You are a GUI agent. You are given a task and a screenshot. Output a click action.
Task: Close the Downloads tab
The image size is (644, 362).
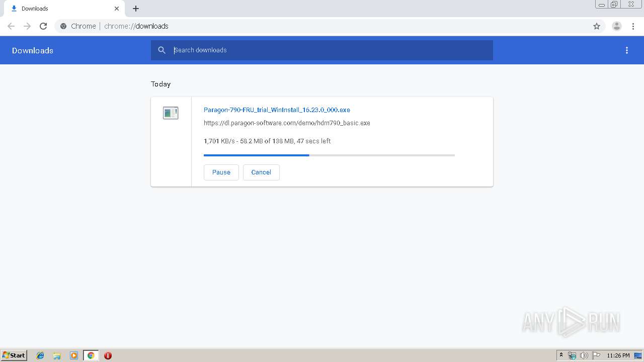click(117, 9)
